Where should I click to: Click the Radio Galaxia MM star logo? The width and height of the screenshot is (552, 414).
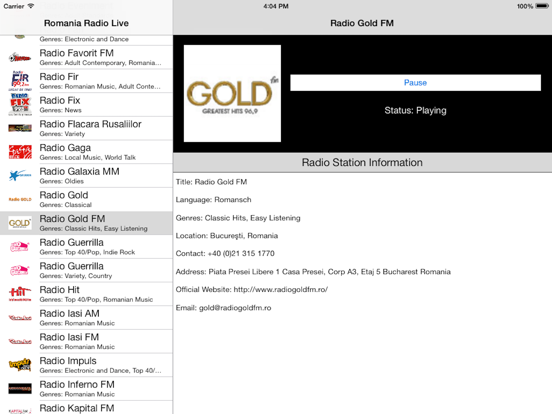click(x=20, y=175)
